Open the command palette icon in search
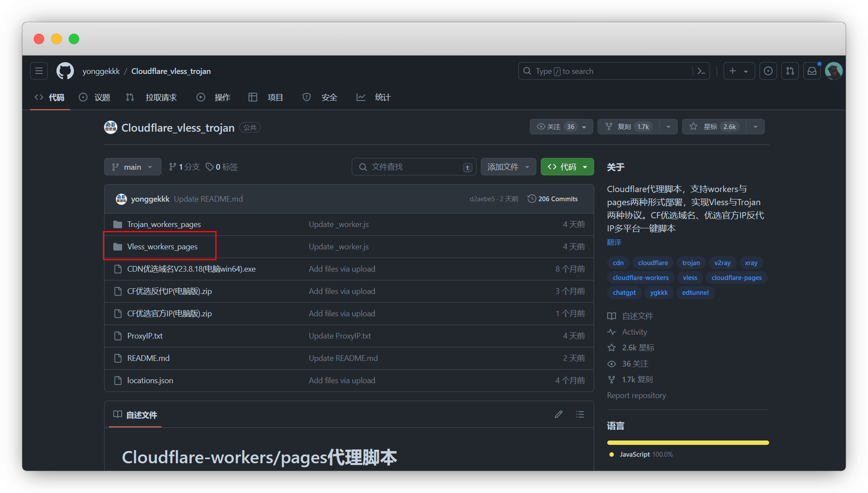Viewport: 868px width, 493px height. coord(701,71)
